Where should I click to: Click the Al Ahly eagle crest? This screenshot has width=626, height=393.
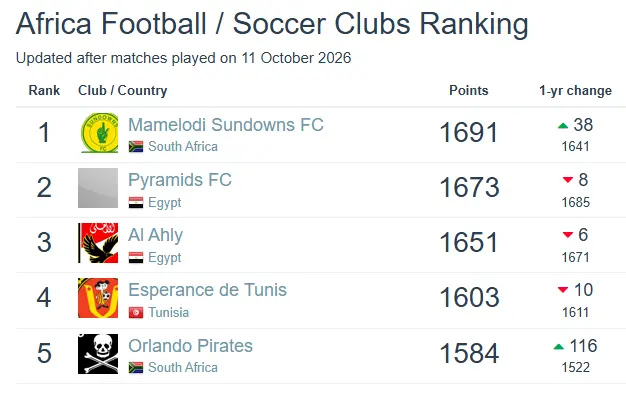(98, 243)
